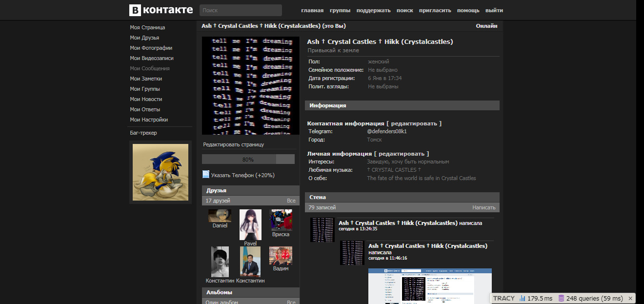Open пригласить in top navigation
644x304 pixels.
point(435,10)
